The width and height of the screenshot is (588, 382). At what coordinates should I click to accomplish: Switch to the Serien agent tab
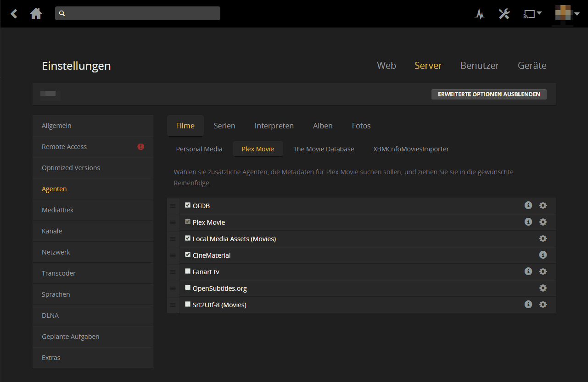pyautogui.click(x=224, y=126)
